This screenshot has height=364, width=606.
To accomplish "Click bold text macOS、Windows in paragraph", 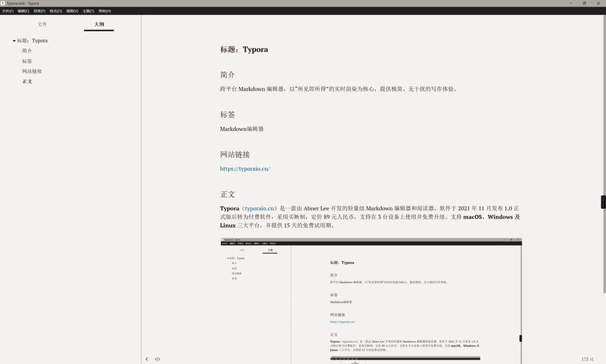I will [489, 217].
